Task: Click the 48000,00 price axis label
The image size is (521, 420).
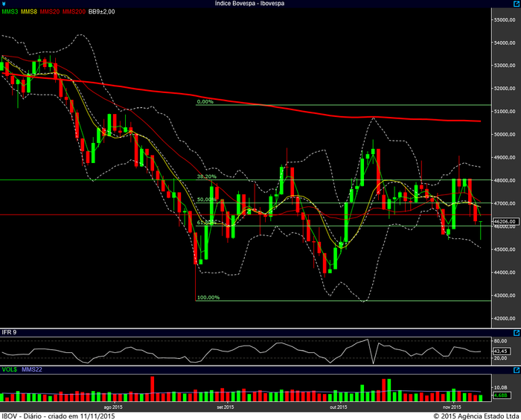Action: (505, 180)
